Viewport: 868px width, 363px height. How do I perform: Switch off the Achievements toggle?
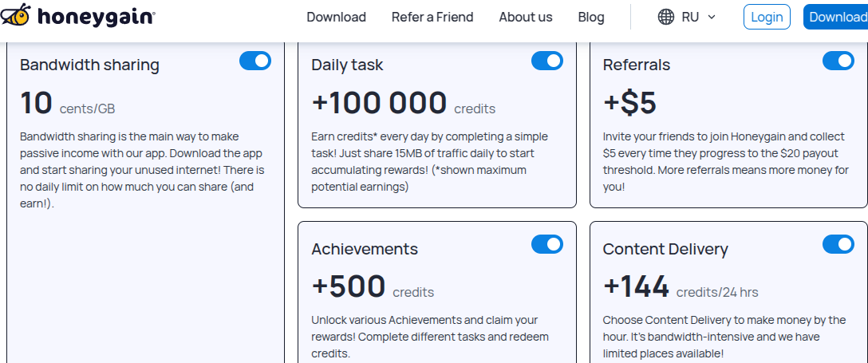[x=547, y=244]
